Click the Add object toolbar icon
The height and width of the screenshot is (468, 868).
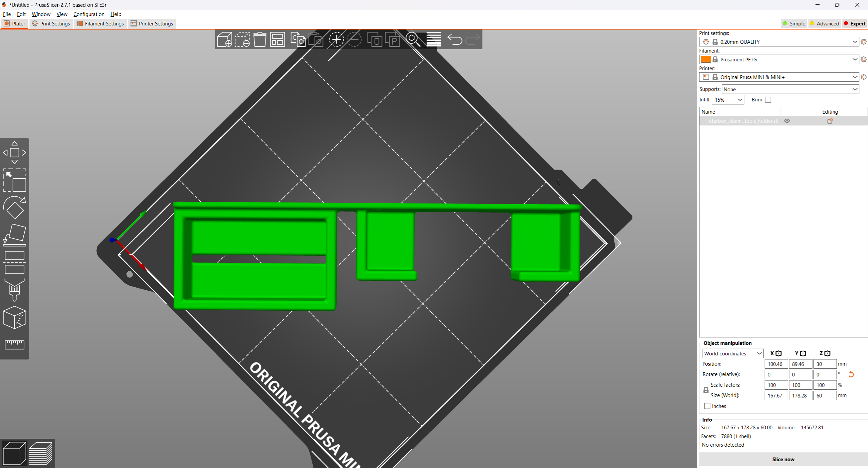coord(224,40)
